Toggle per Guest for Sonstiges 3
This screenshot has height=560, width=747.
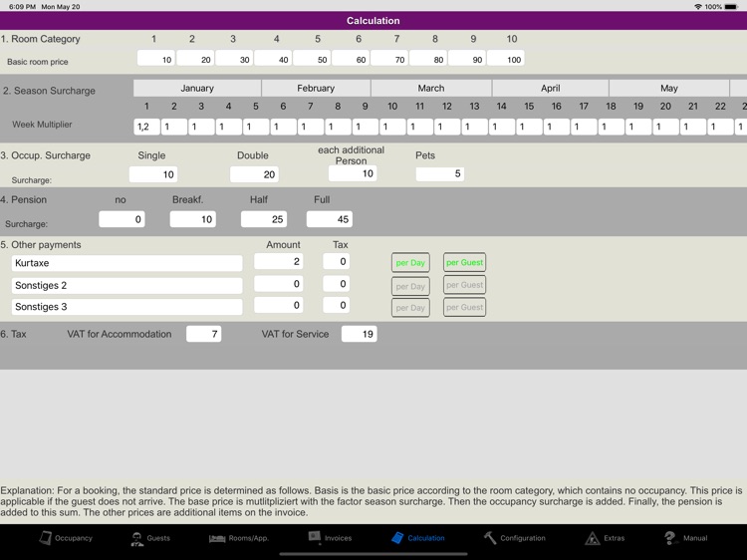click(x=464, y=307)
